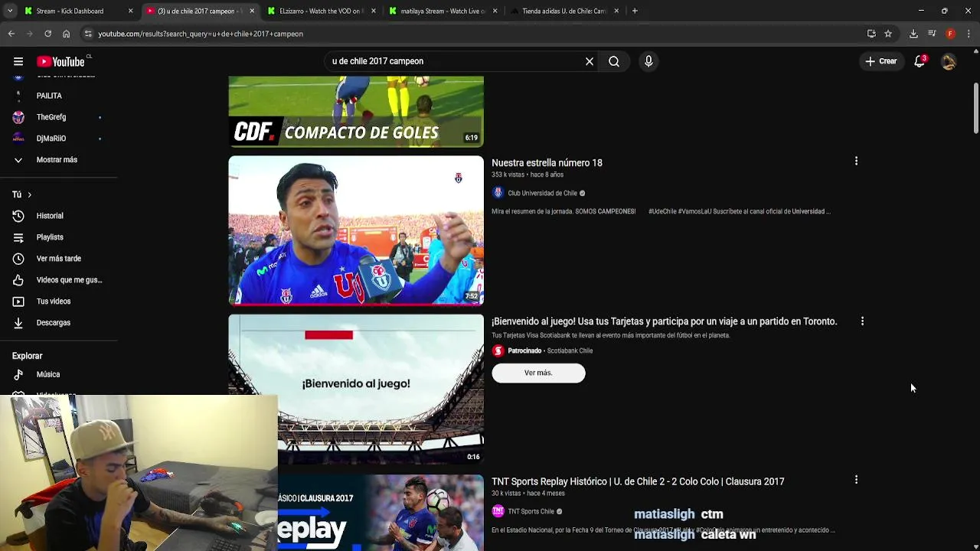Image resolution: width=980 pixels, height=551 pixels.
Task: Open browser profile avatar F
Action: 950,34
